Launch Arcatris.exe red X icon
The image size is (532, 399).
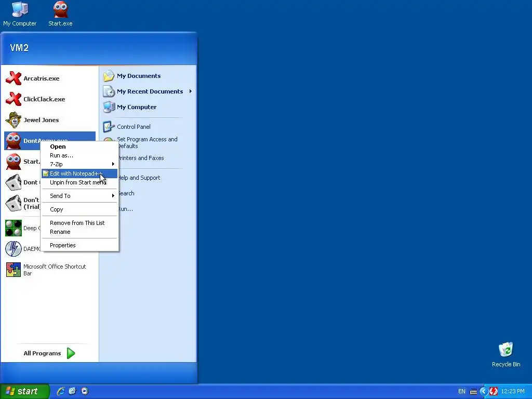(x=14, y=78)
